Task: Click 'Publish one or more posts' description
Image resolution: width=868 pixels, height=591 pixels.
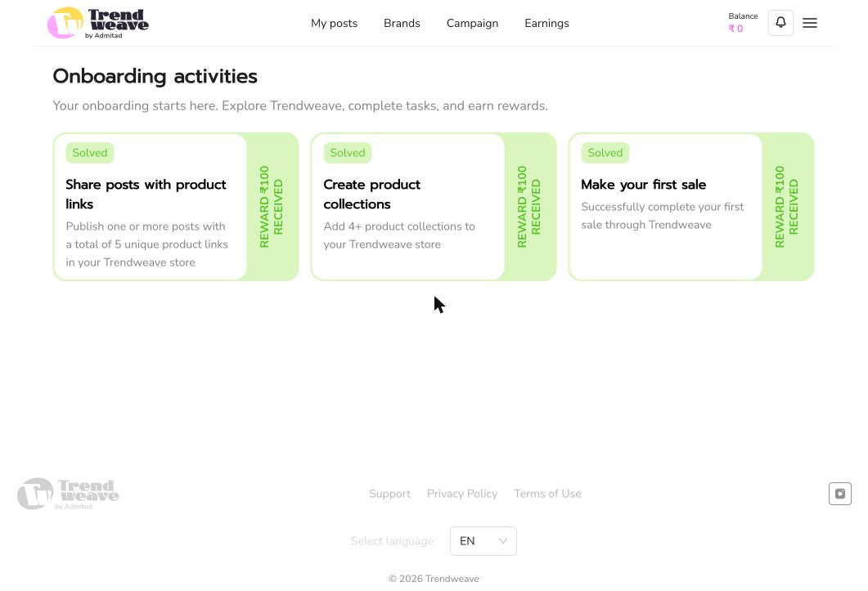Action: (146, 244)
